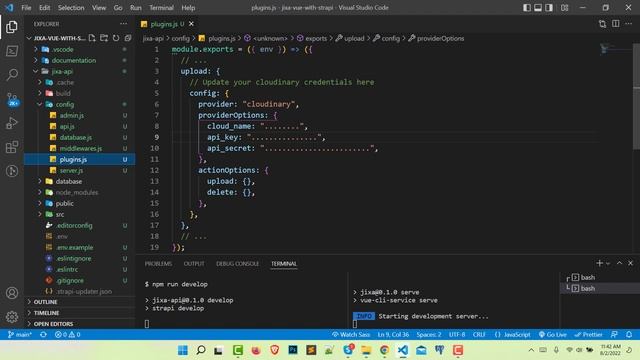
Task: Open the Extensions view
Action: coord(12,147)
